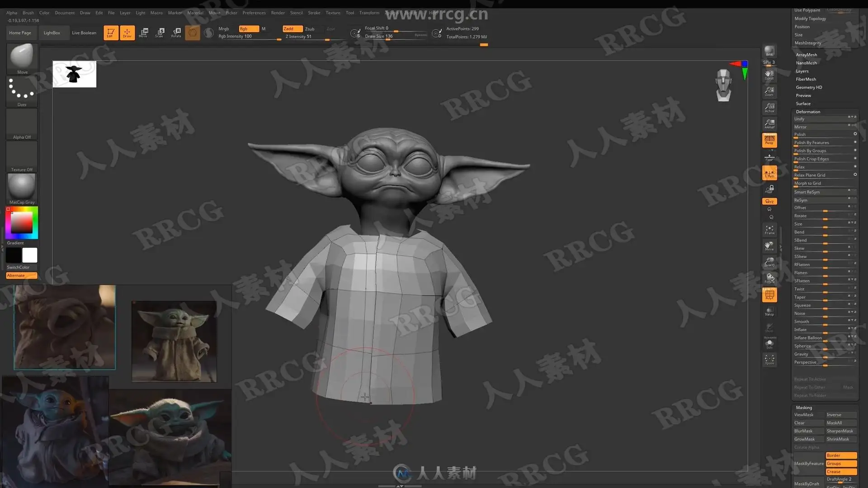Click the LightBox button

click(x=52, y=33)
